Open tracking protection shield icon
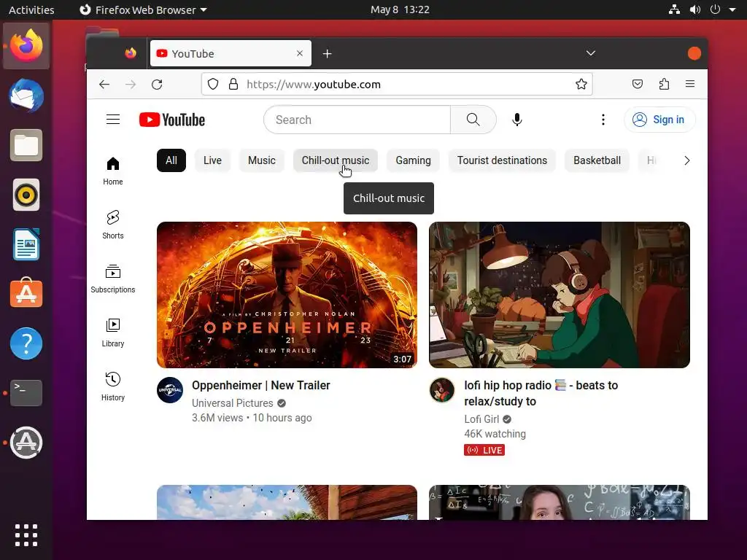This screenshot has height=560, width=747. [x=213, y=85]
